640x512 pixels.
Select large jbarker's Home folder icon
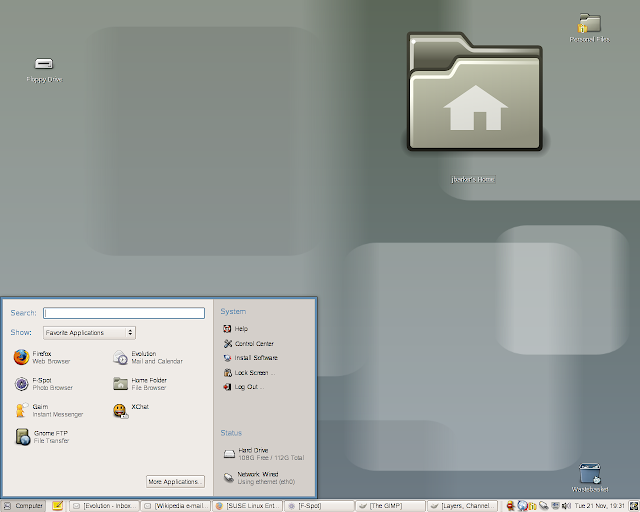tap(475, 91)
